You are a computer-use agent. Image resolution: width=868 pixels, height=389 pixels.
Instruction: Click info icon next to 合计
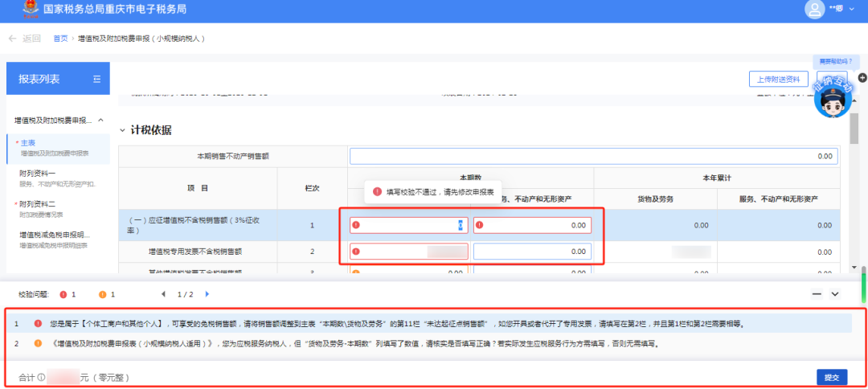(40, 378)
